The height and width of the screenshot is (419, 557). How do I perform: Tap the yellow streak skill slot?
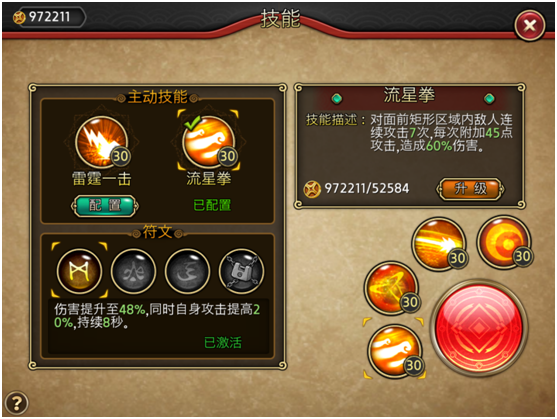click(x=439, y=244)
